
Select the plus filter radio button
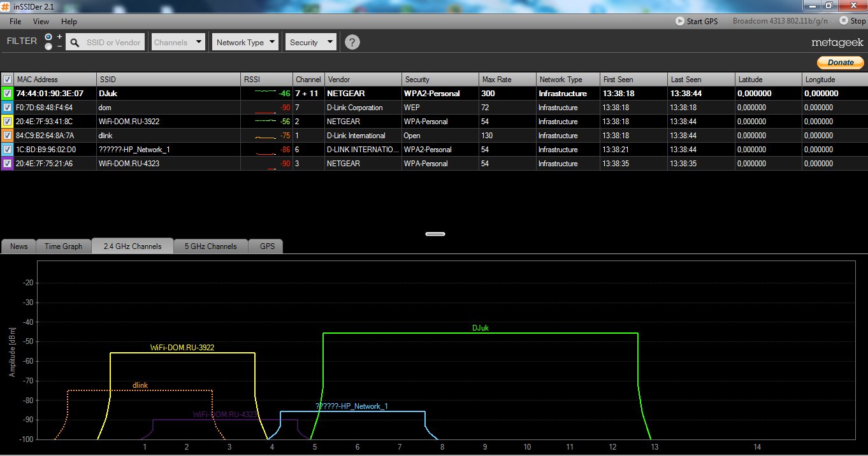click(49, 38)
